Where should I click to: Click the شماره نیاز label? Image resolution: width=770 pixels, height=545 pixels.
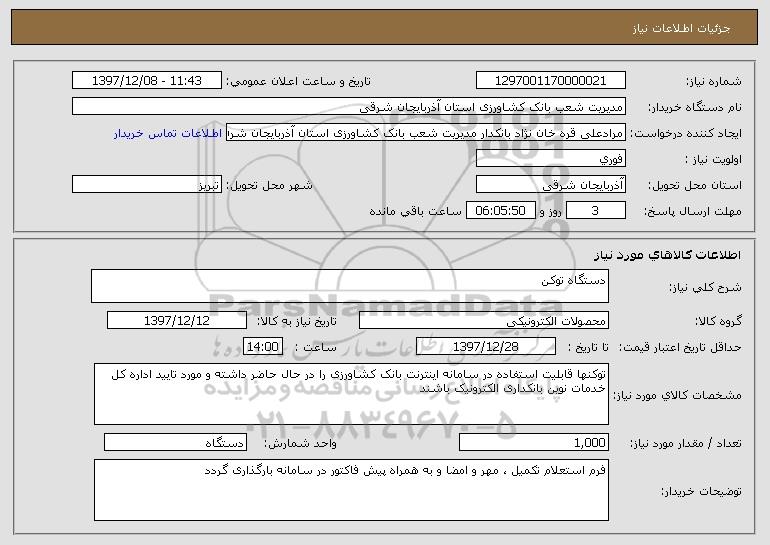click(x=714, y=81)
